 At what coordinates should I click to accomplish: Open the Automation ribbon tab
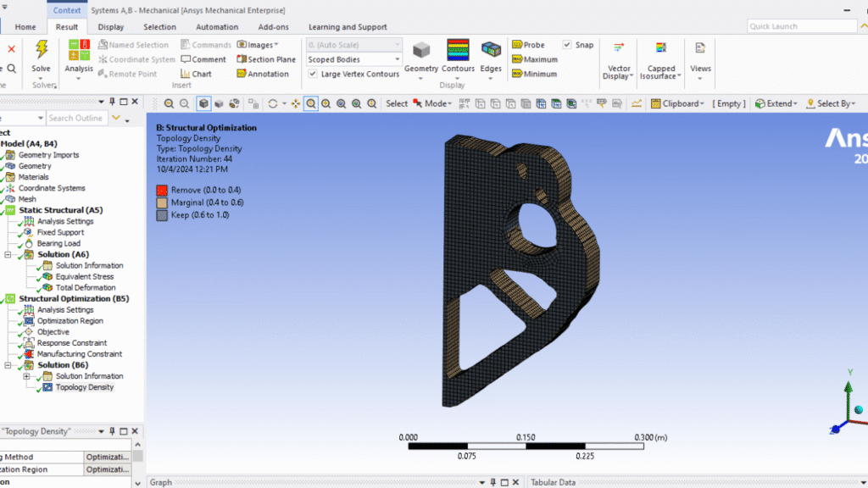(x=217, y=27)
